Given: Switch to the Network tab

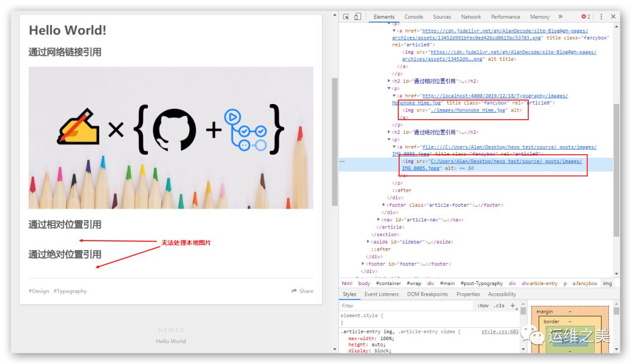Looking at the screenshot, I should (471, 16).
